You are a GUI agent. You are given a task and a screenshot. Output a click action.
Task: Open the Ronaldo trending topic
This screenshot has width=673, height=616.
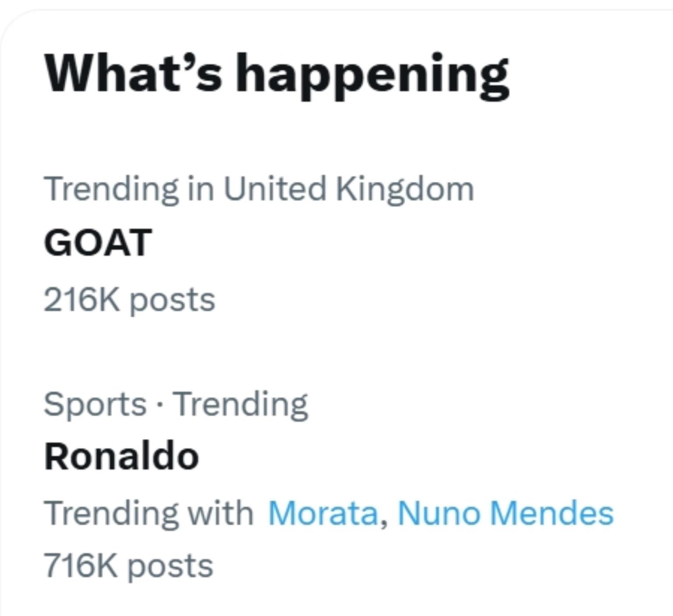(x=121, y=457)
